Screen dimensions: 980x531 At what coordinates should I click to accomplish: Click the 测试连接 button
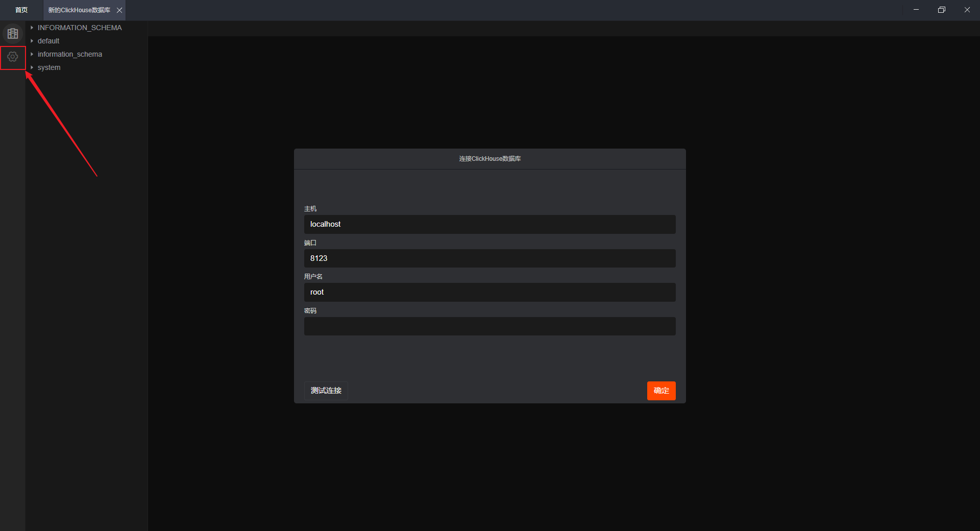pyautogui.click(x=326, y=391)
